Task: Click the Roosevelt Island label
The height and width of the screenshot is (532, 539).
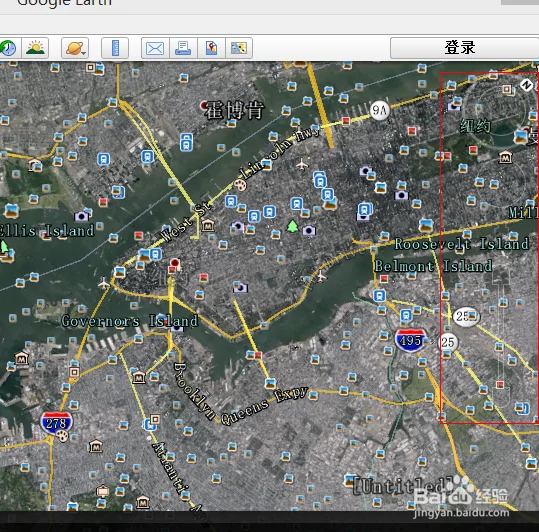Action: coord(462,244)
